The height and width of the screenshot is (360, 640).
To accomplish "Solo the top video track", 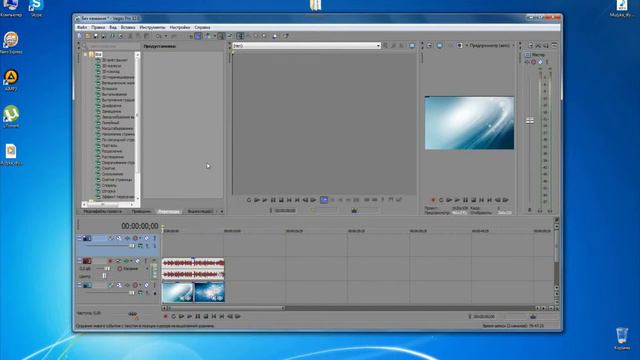I will tap(155, 238).
